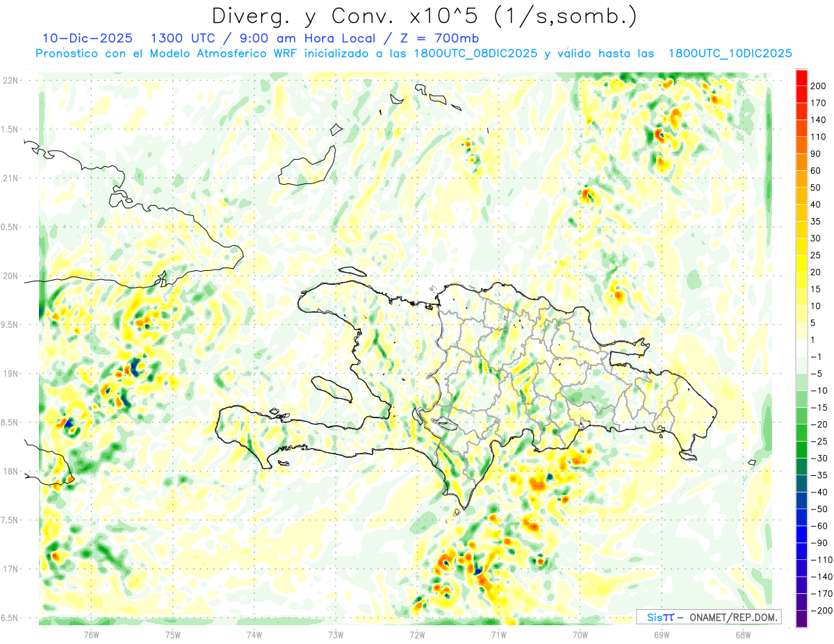This screenshot has height=644, width=834.
Task: Click the '70W' longitude label
Action: [x=580, y=634]
